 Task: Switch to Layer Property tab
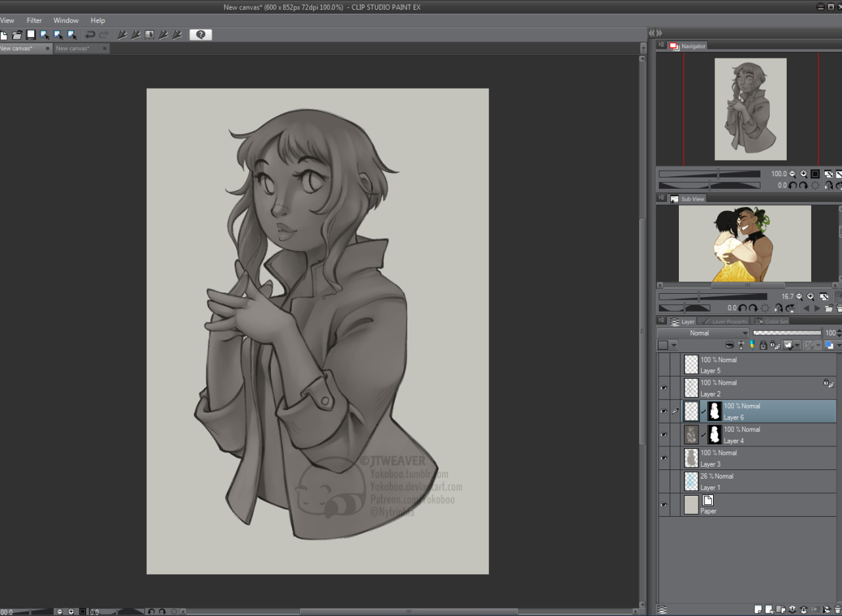[724, 321]
